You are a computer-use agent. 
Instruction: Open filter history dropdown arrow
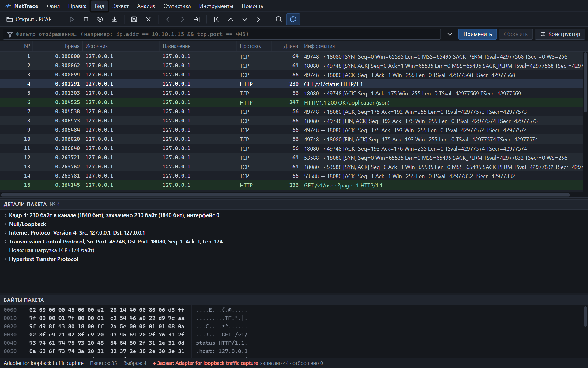(x=450, y=34)
